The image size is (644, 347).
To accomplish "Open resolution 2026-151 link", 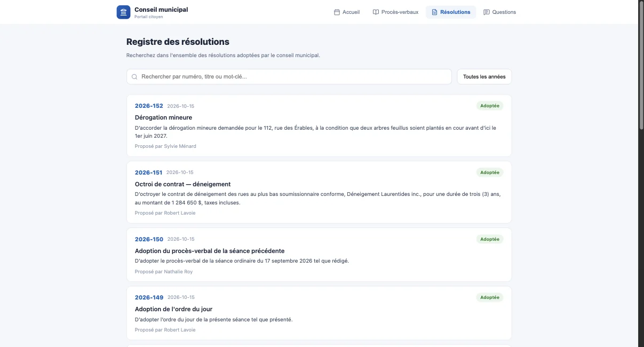I will (x=148, y=172).
